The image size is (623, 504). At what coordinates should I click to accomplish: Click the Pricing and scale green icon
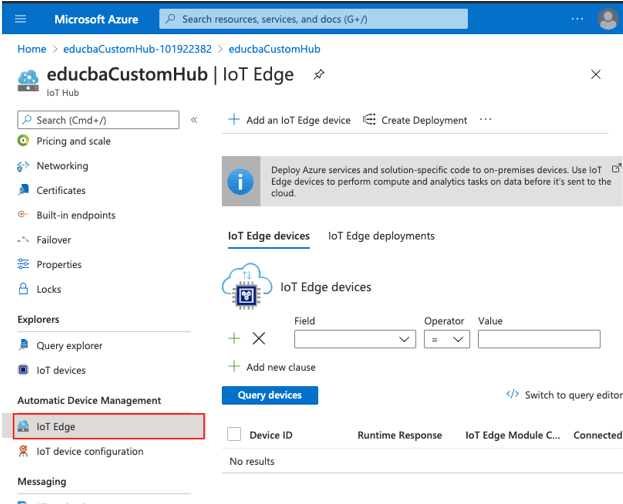23,140
